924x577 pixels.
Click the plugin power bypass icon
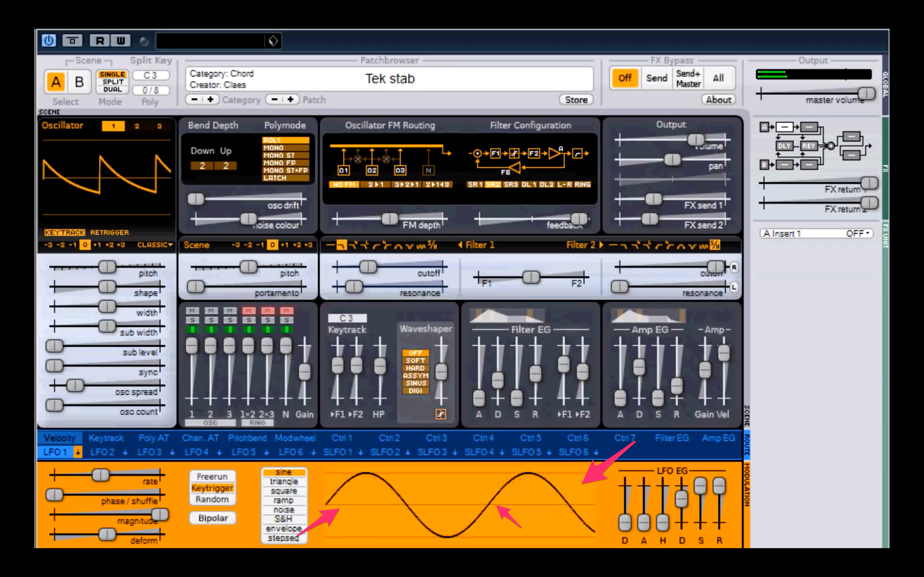[x=48, y=40]
